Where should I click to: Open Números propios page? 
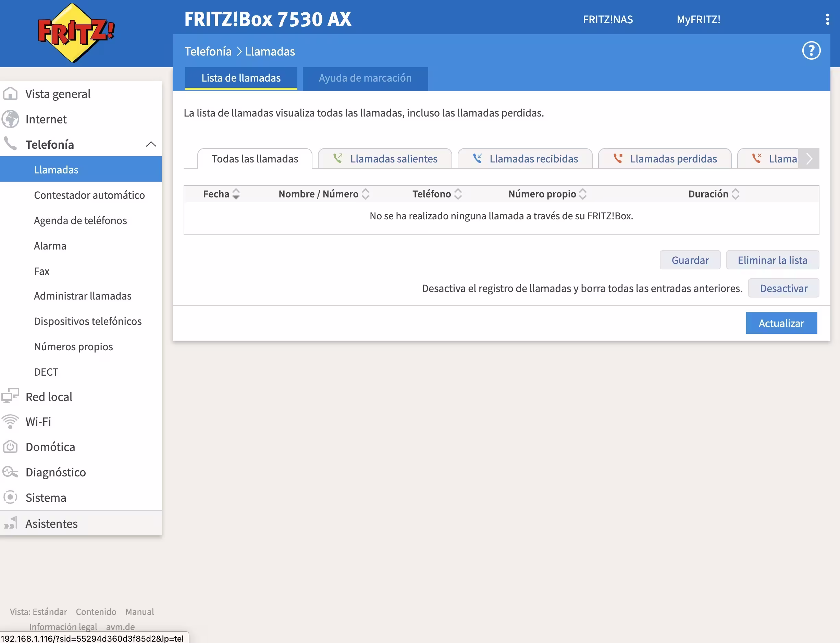tap(73, 347)
